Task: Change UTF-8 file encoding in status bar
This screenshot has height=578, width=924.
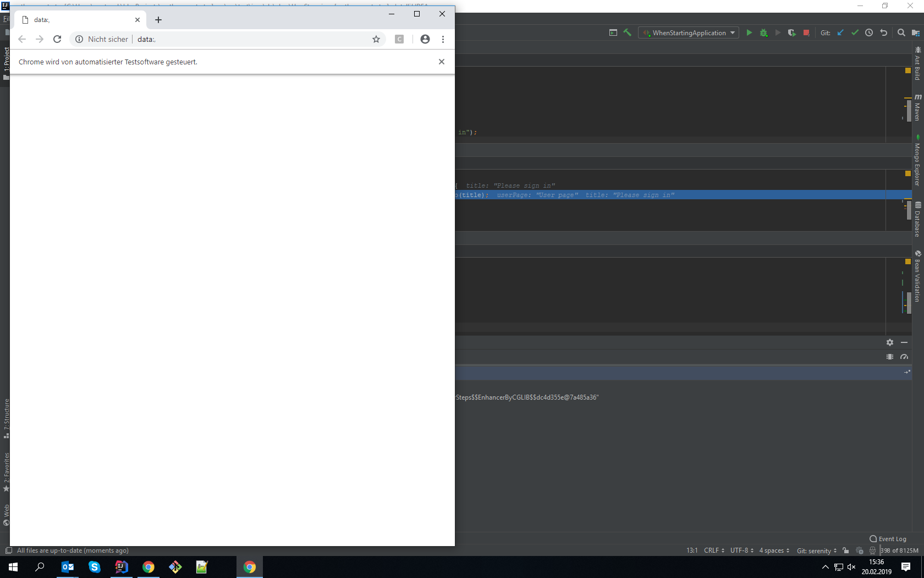Action: click(742, 550)
